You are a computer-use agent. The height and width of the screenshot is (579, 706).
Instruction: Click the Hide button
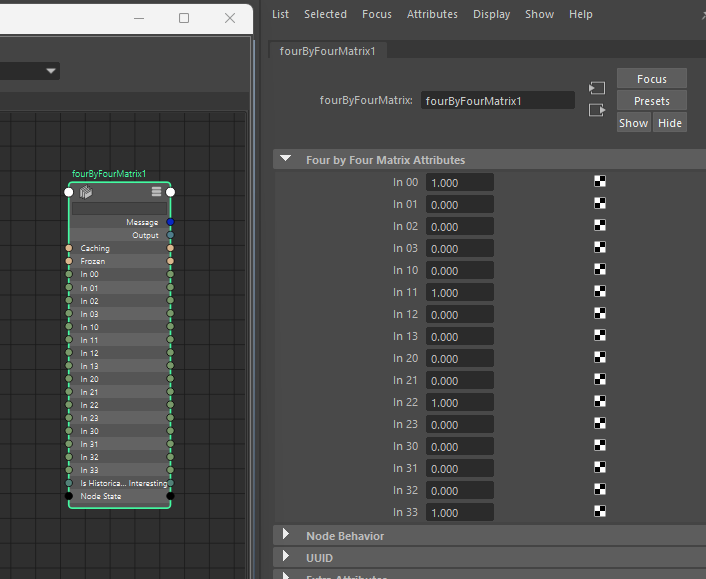click(x=669, y=123)
